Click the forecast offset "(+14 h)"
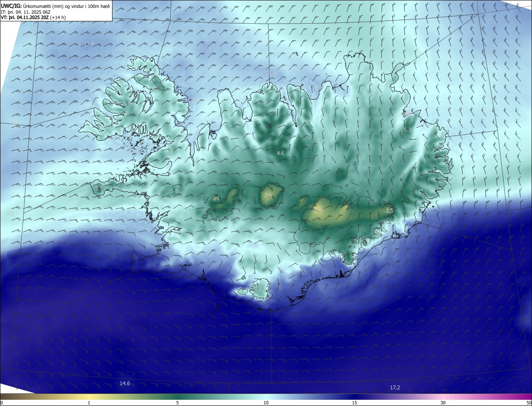 pos(58,17)
